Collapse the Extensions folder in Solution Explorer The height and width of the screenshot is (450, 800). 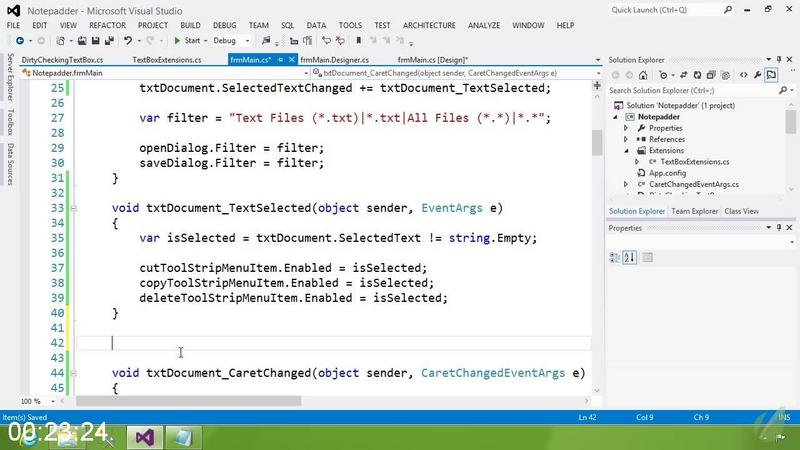coord(627,151)
